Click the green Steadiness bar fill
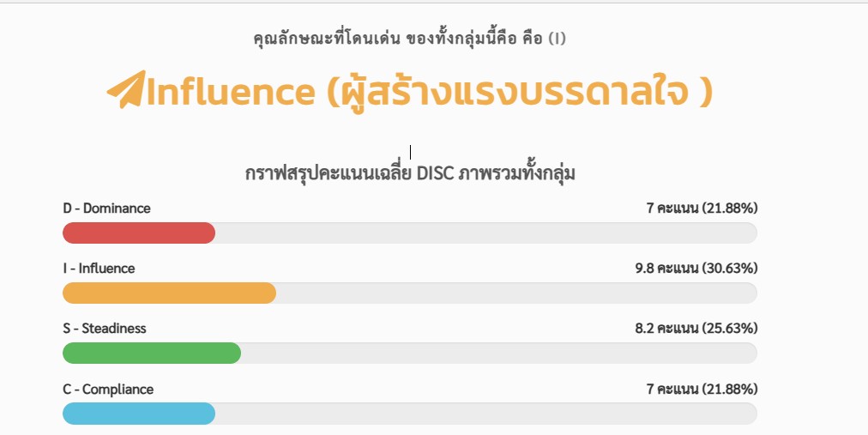 [x=151, y=353]
